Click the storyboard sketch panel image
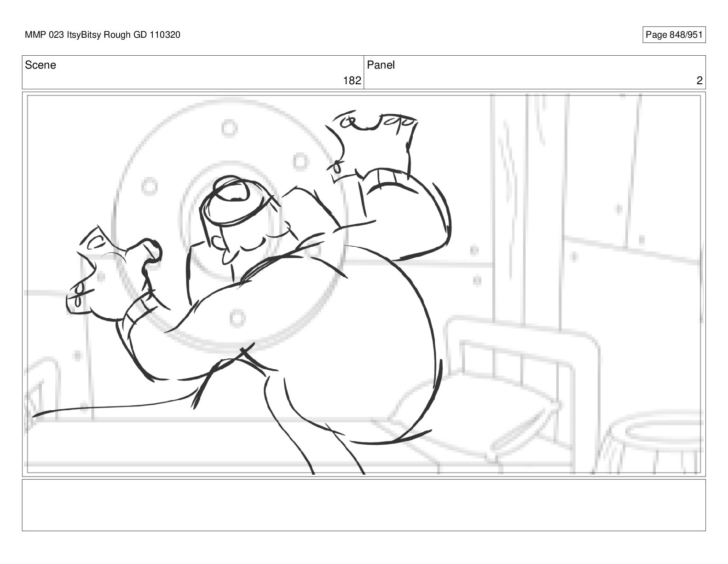Viewport: 728px width, 564px height. [364, 284]
